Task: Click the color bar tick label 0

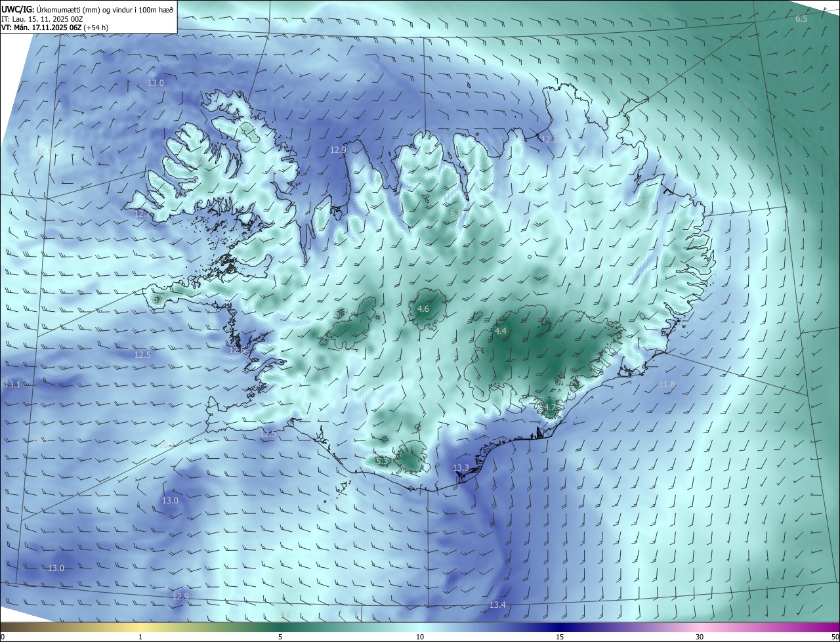Action: click(3, 637)
